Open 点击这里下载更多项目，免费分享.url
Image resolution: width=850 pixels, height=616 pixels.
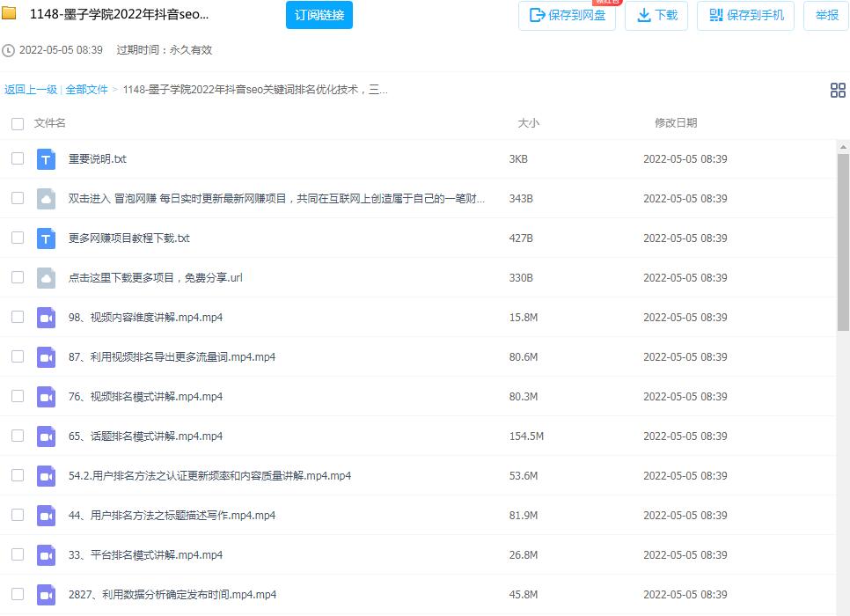156,277
